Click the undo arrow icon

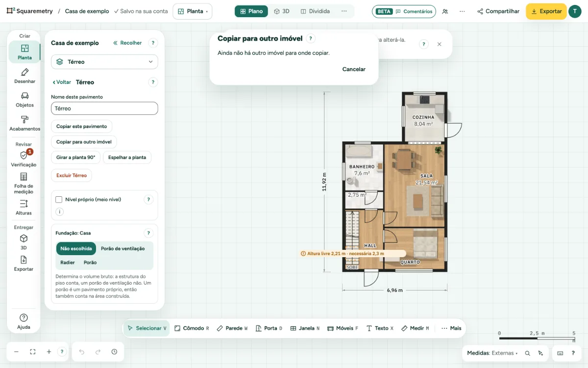point(82,352)
